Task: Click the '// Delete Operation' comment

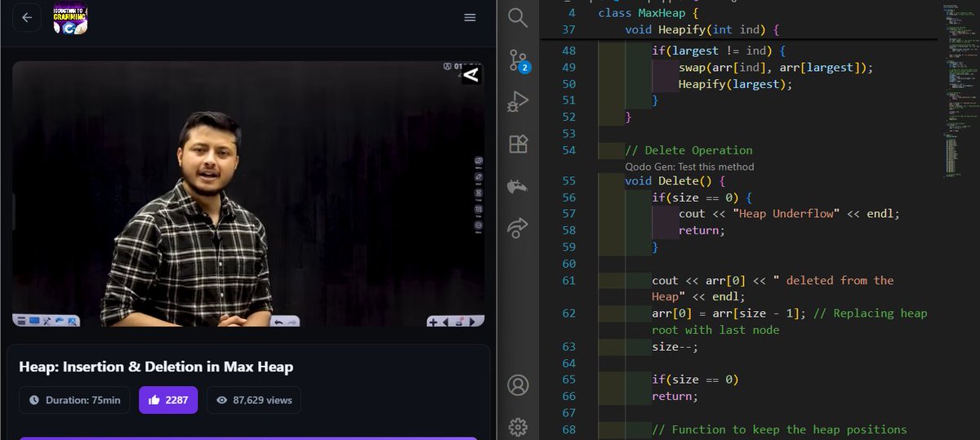Action: pyautogui.click(x=688, y=150)
